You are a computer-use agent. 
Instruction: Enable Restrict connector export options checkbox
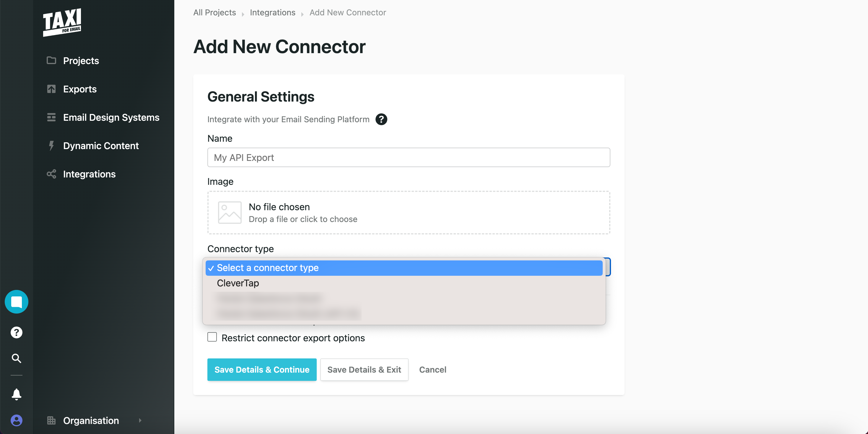click(x=212, y=337)
